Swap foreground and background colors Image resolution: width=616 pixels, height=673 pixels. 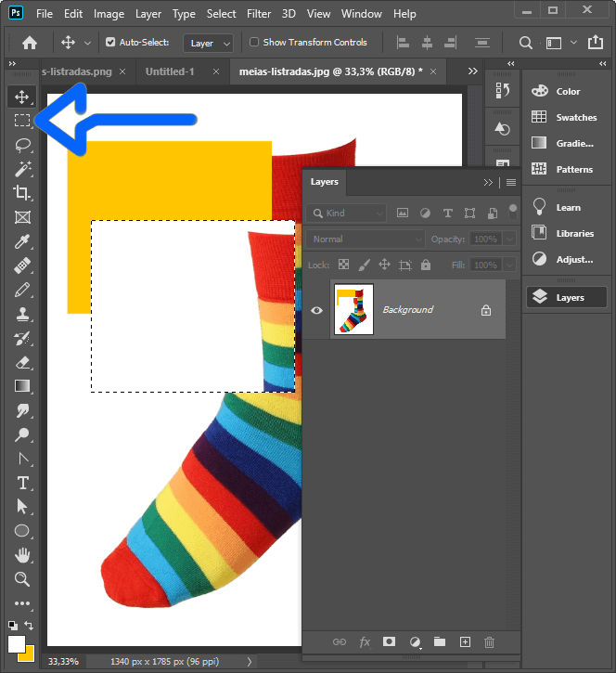(x=29, y=625)
